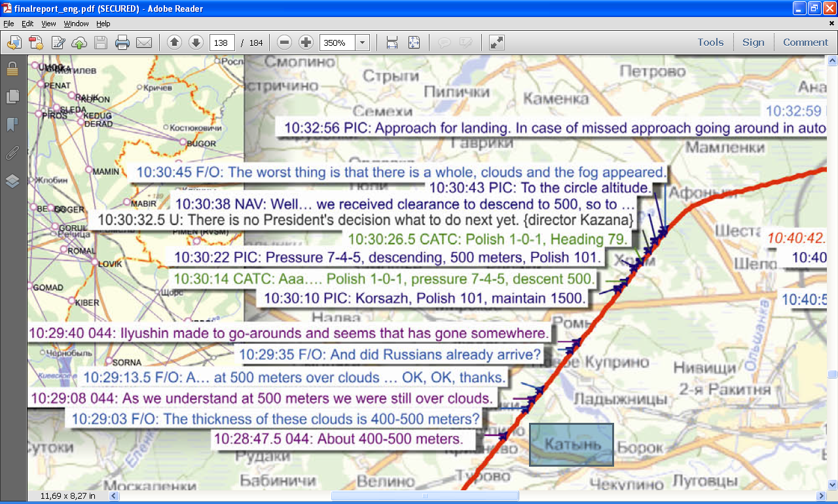Click the Open file toolbar icon
This screenshot has height=504, width=838.
[14, 43]
